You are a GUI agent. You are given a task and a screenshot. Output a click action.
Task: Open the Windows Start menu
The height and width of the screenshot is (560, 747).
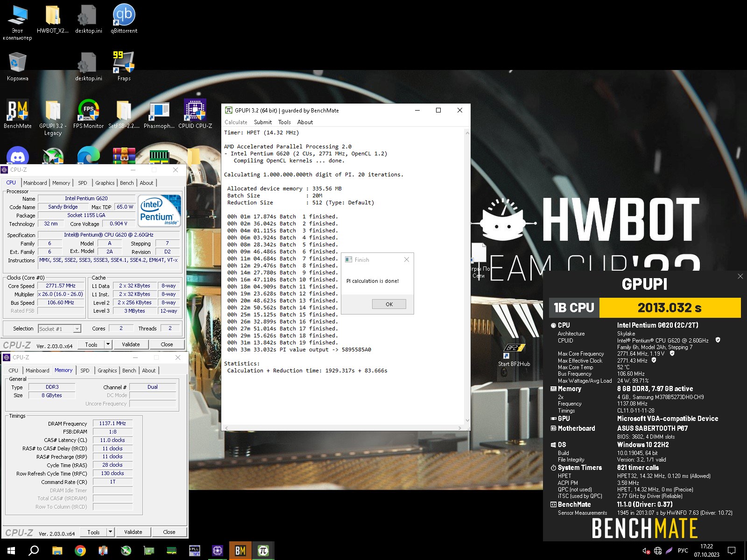(x=11, y=551)
